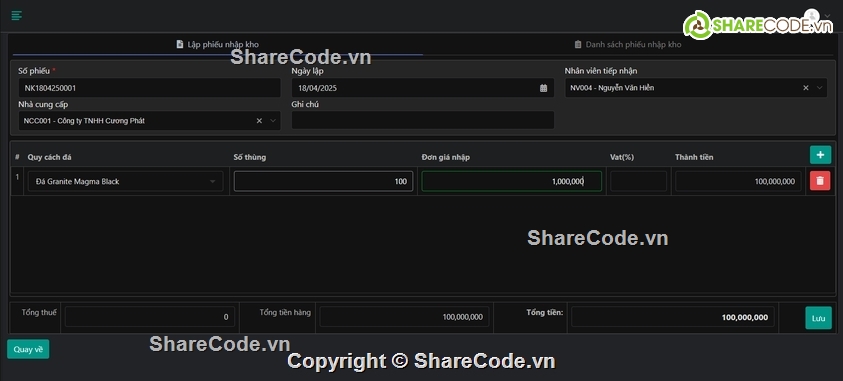Screen dimensions: 843x381
Task: Clear the Nhân viên tiếp nhận selection
Action: 805,88
